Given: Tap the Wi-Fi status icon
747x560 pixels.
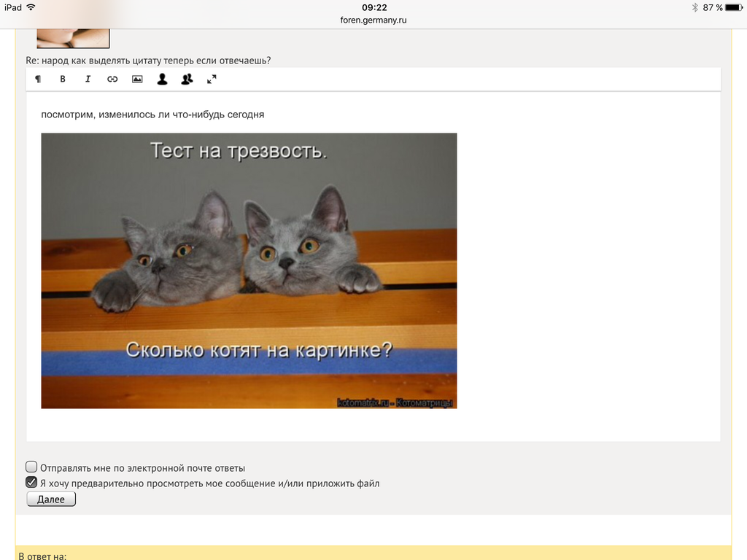Looking at the screenshot, I should pyautogui.click(x=31, y=7).
